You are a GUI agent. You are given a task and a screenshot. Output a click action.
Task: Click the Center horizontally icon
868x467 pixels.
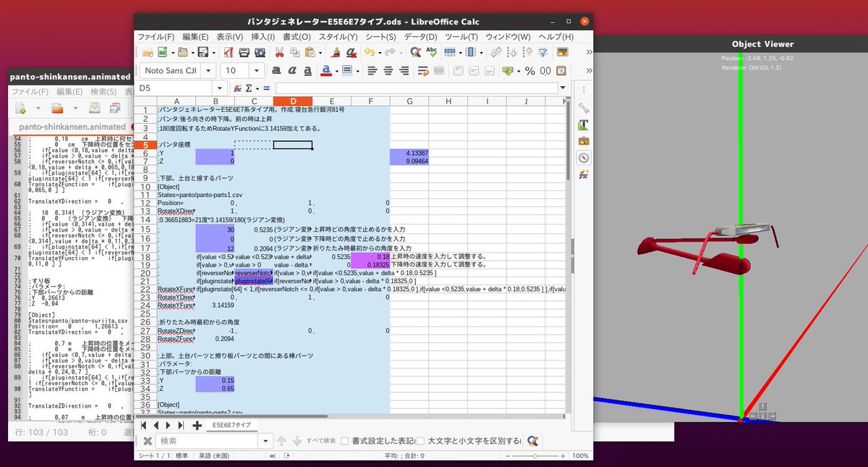[388, 71]
